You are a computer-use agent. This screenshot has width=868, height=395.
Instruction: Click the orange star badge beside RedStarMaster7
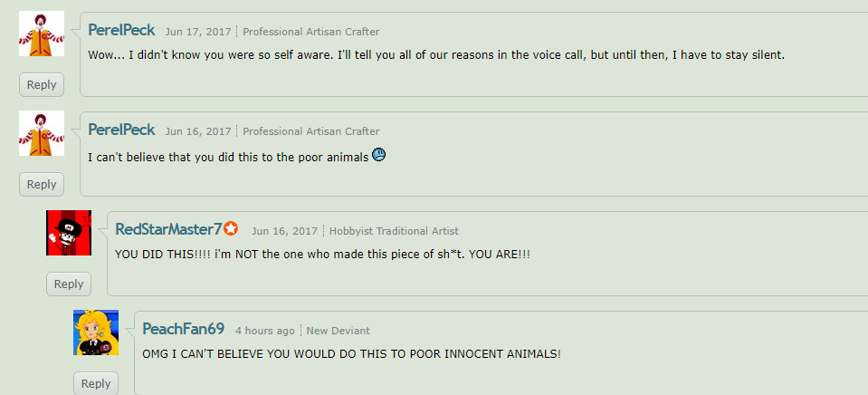[x=232, y=228]
